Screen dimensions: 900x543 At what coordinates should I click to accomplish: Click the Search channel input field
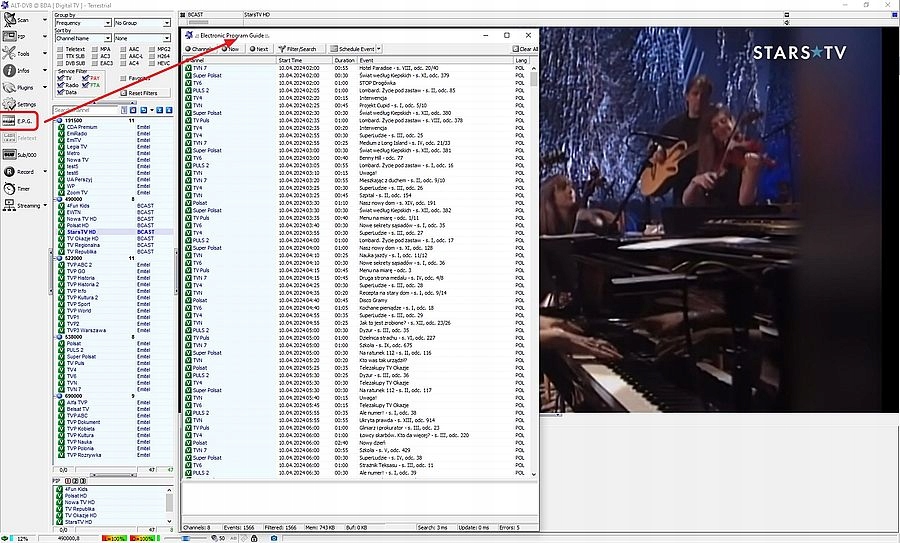coord(86,110)
